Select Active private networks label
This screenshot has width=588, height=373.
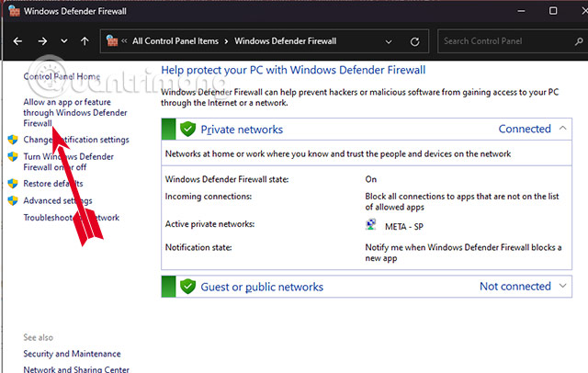210,224
